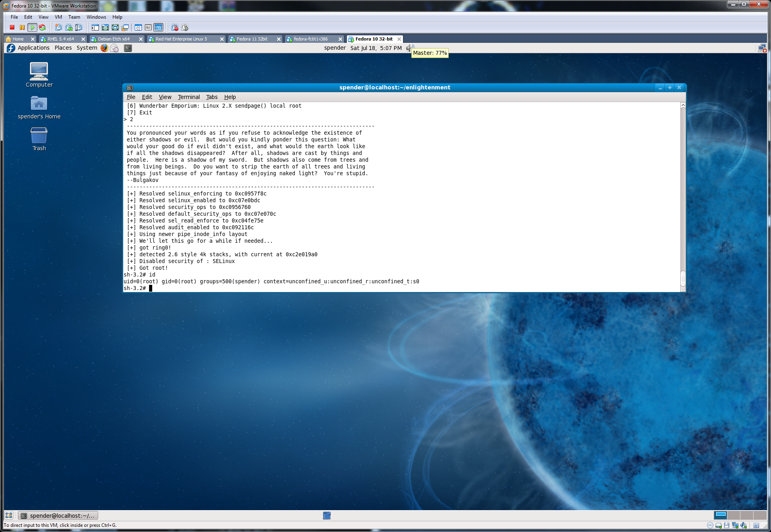Open the GNOME Places menu
Image resolution: width=771 pixels, height=532 pixels.
click(x=63, y=48)
